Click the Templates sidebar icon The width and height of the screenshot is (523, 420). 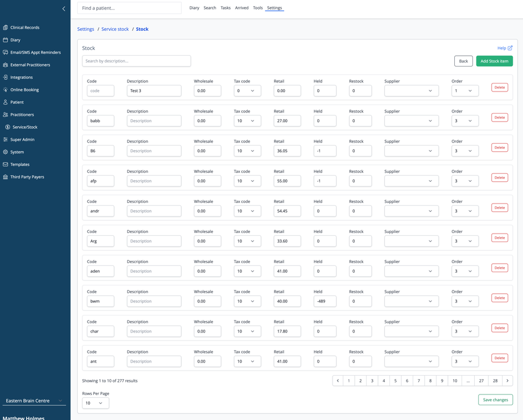point(6,164)
